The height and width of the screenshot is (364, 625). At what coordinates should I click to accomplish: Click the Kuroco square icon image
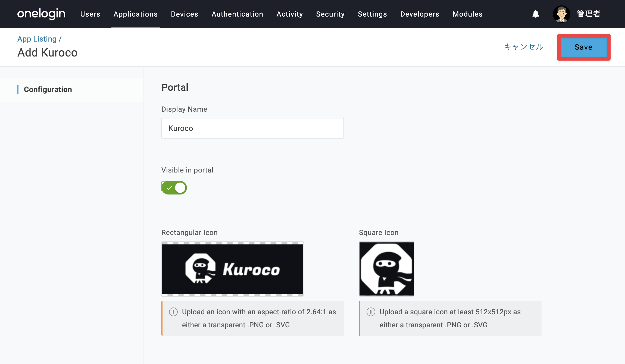pyautogui.click(x=387, y=269)
